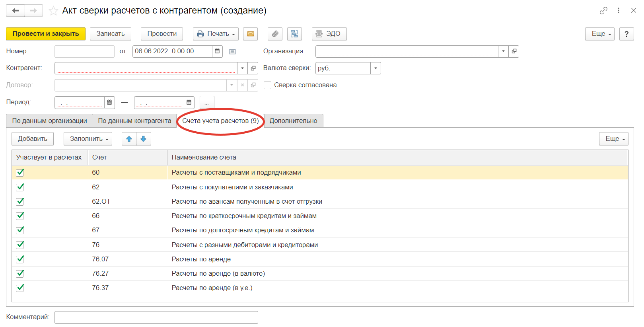Open the "Дополнительно" tab
The image size is (644, 327).
(293, 121)
